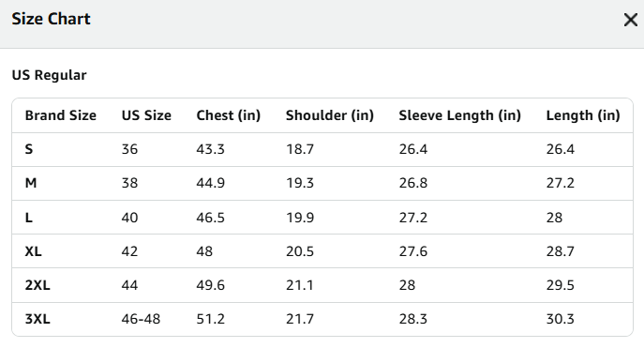The height and width of the screenshot is (348, 644).
Task: Select the S brand size row
Action: pos(322,149)
